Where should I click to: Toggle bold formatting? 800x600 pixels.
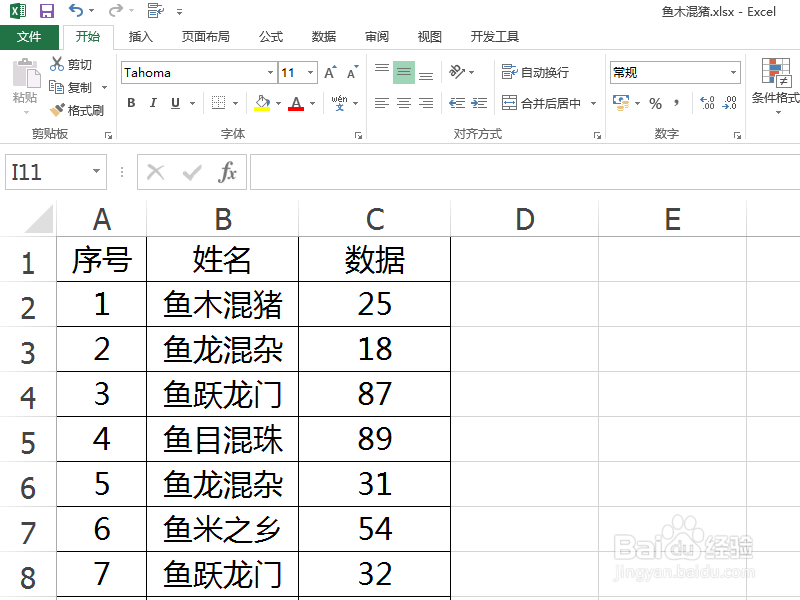click(x=131, y=103)
